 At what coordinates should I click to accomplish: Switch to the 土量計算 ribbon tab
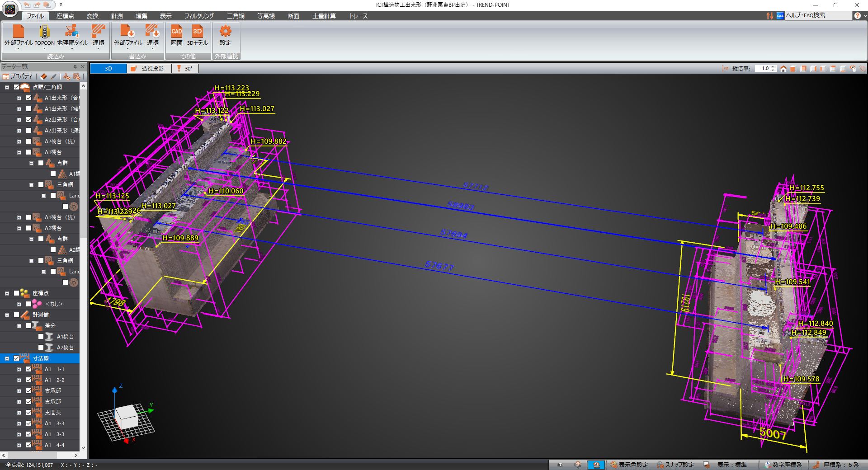[324, 16]
